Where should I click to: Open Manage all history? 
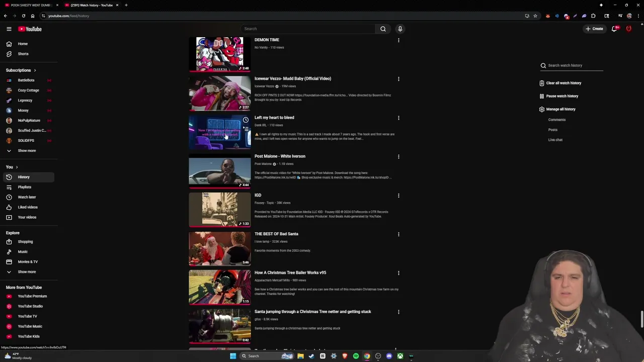click(557, 109)
